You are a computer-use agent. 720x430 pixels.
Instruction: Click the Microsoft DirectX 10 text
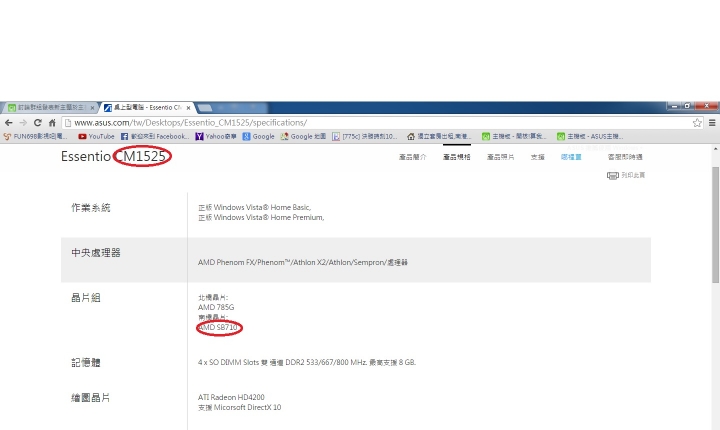point(239,407)
